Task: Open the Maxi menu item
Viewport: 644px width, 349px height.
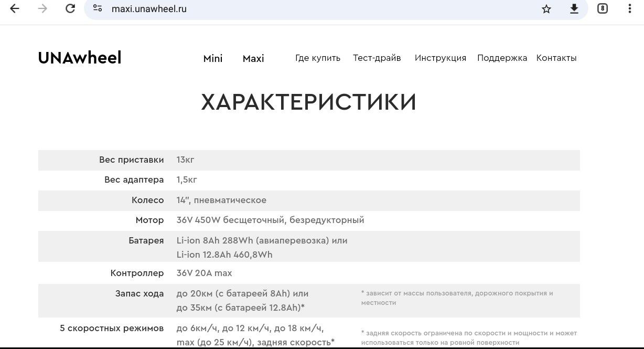Action: [253, 59]
